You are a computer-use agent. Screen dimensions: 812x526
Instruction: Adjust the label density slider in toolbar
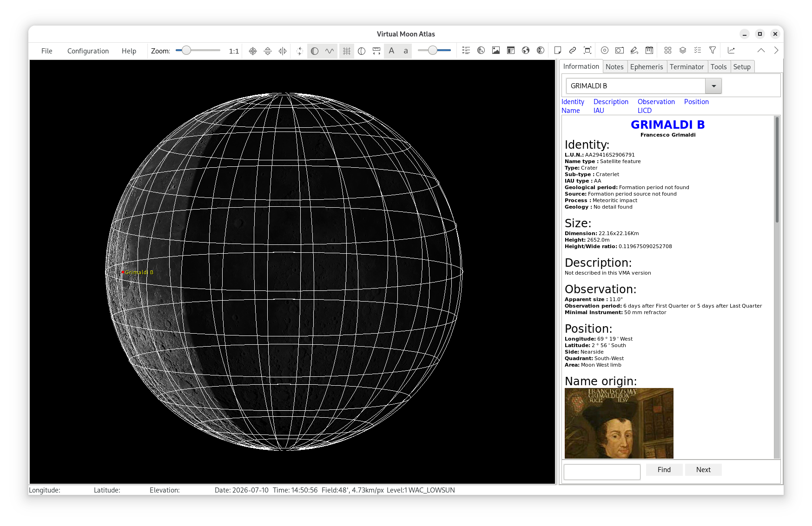pos(433,50)
